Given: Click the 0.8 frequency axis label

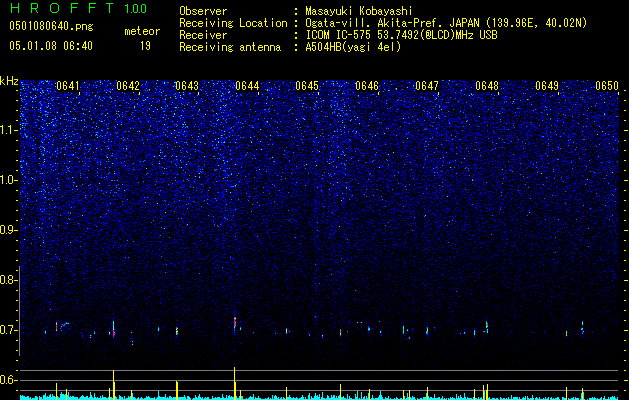Looking at the screenshot, I should coord(8,280).
